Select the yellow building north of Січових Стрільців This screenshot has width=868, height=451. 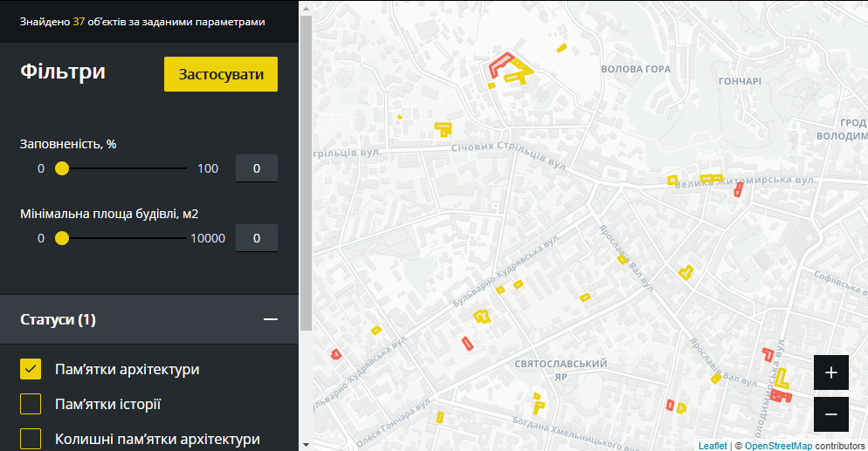click(x=444, y=129)
